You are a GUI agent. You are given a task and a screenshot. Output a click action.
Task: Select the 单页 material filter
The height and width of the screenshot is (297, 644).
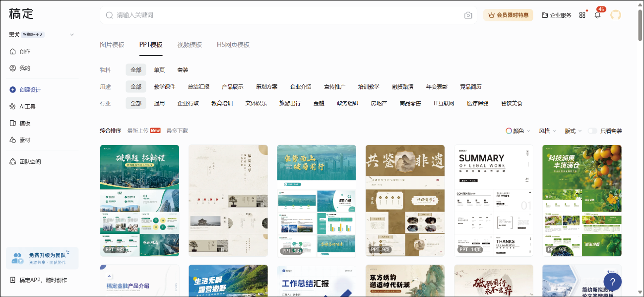pos(159,70)
